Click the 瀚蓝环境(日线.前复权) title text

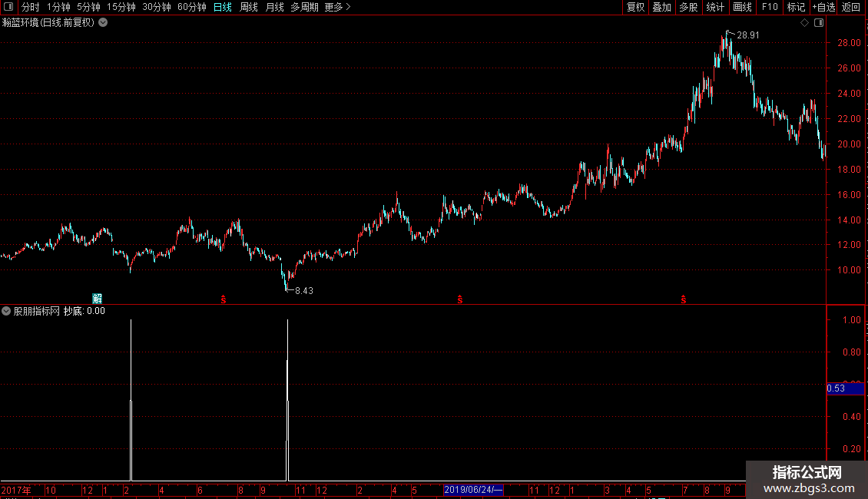48,23
